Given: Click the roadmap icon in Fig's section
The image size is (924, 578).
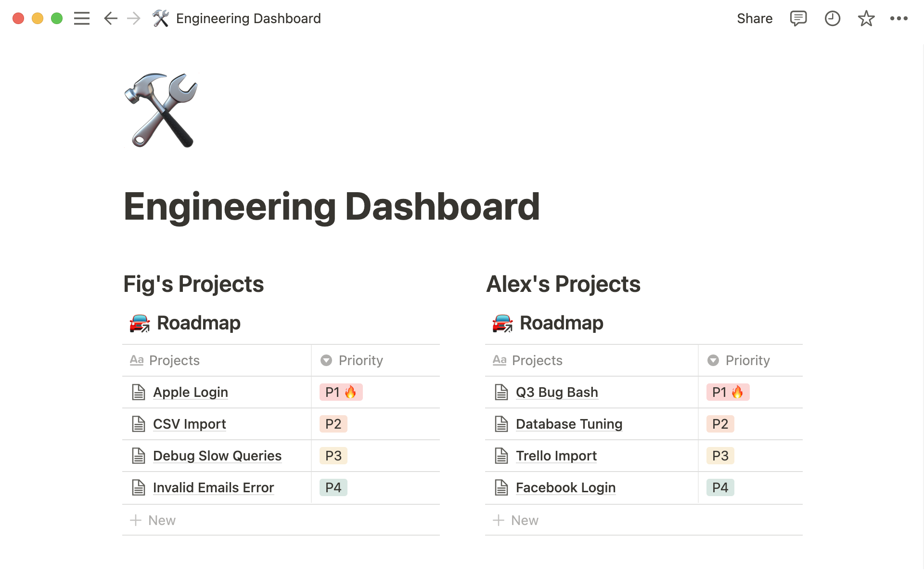Looking at the screenshot, I should 137,323.
